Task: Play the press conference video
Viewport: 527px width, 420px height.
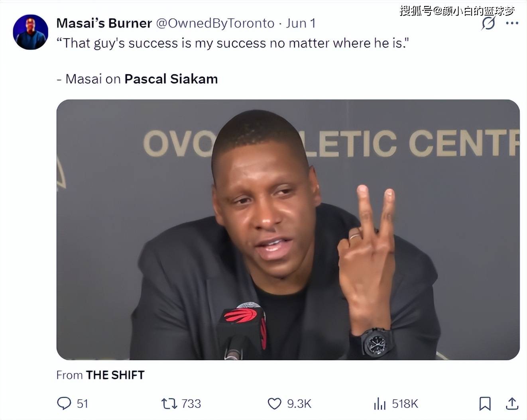Action: (288, 230)
